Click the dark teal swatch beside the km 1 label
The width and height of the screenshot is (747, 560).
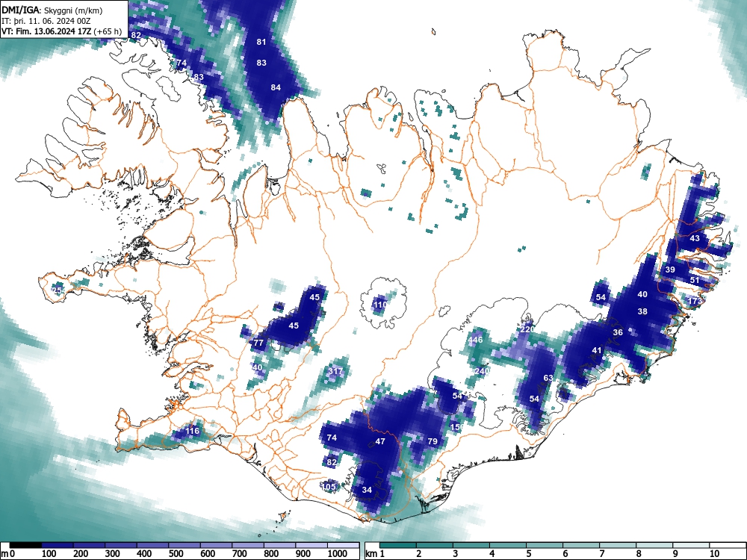point(398,545)
